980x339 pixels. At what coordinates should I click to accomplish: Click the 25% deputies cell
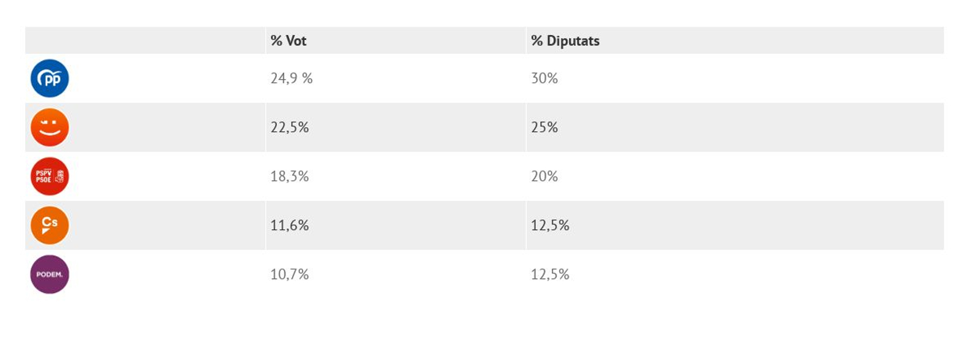pos(544,128)
